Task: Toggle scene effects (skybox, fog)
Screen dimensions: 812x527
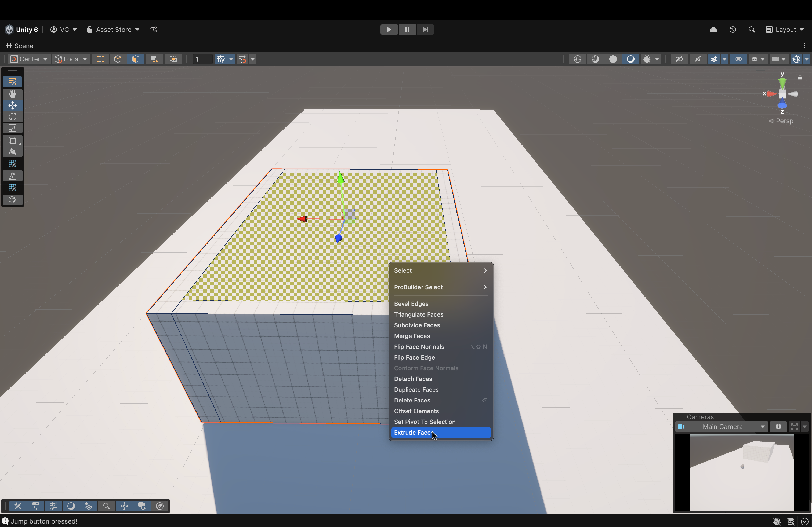Action: (x=714, y=59)
